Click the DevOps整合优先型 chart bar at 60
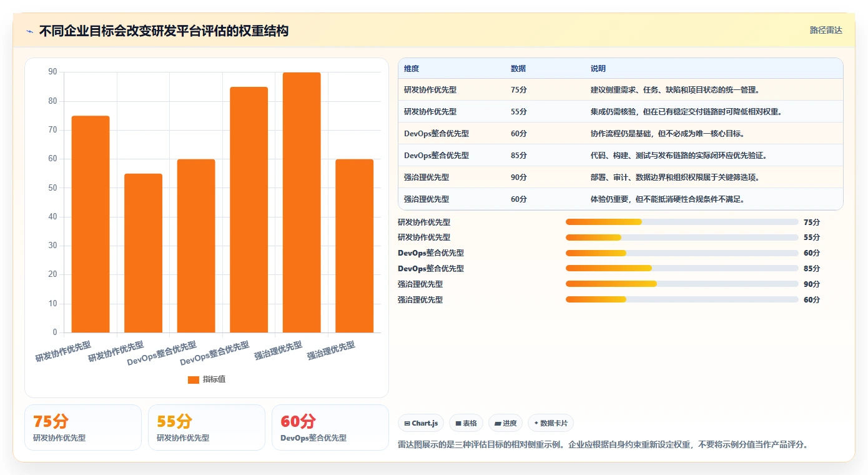 point(196,246)
